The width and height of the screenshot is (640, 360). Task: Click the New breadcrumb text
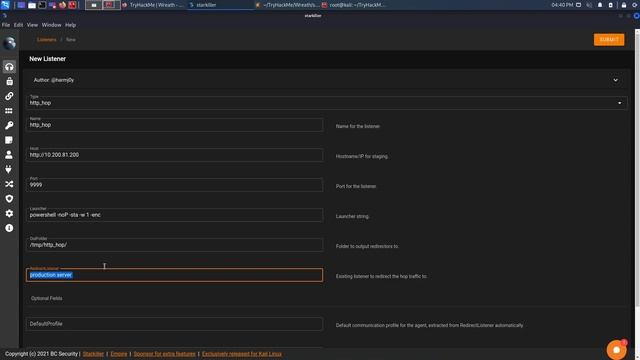tap(71, 40)
